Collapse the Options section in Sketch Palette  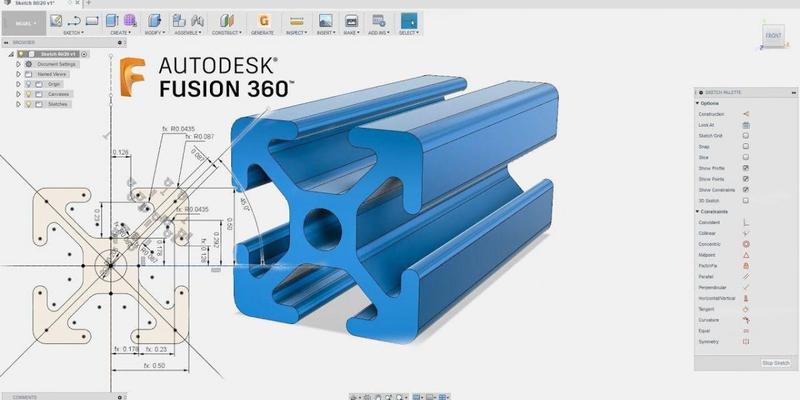[697, 103]
